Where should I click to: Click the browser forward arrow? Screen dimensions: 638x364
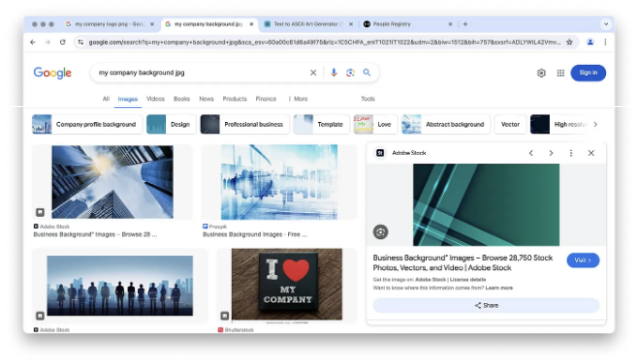coord(48,42)
